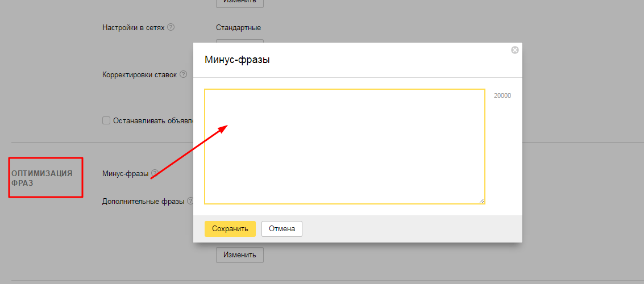
Task: Click question mark icon near Минус-фразы label
Action: 155,173
